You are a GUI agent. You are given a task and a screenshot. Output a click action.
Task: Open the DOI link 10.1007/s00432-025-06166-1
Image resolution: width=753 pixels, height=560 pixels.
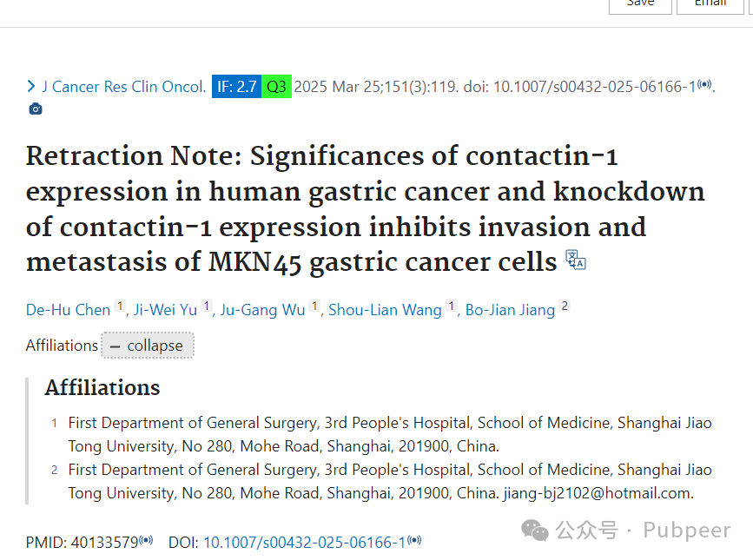pos(305,543)
